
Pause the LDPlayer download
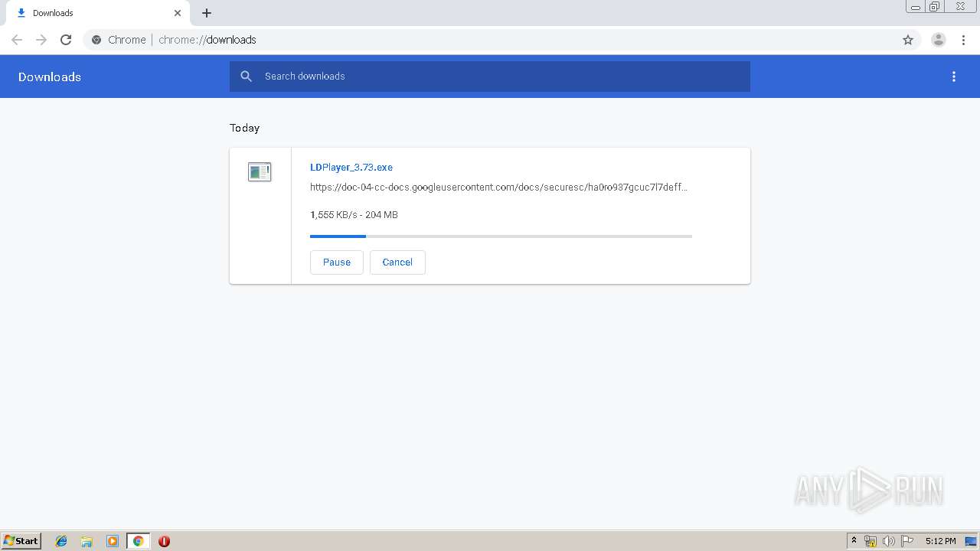pos(337,262)
